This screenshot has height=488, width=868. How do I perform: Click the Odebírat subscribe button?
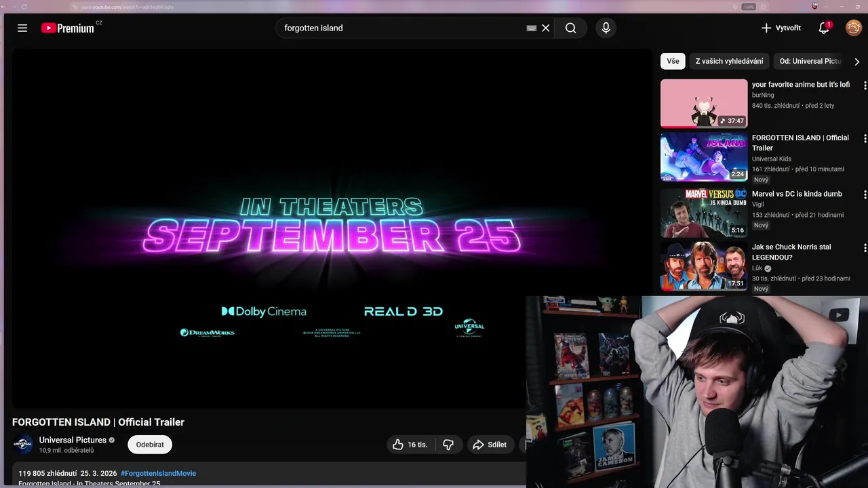[150, 445]
